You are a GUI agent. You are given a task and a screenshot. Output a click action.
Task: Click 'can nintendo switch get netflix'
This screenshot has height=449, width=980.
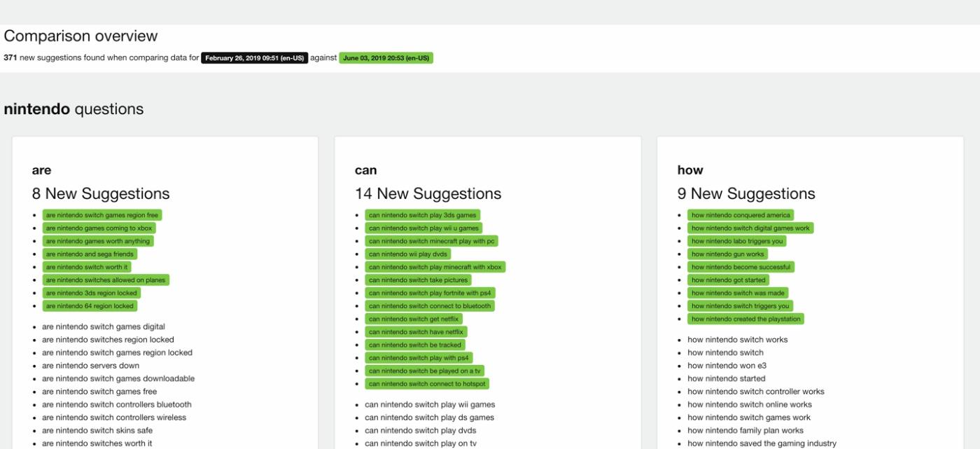tap(414, 319)
